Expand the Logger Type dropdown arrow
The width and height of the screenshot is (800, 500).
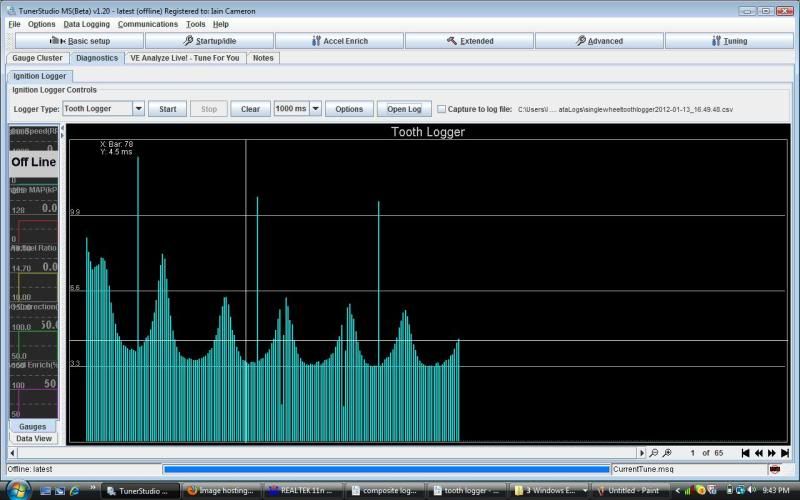(138, 109)
